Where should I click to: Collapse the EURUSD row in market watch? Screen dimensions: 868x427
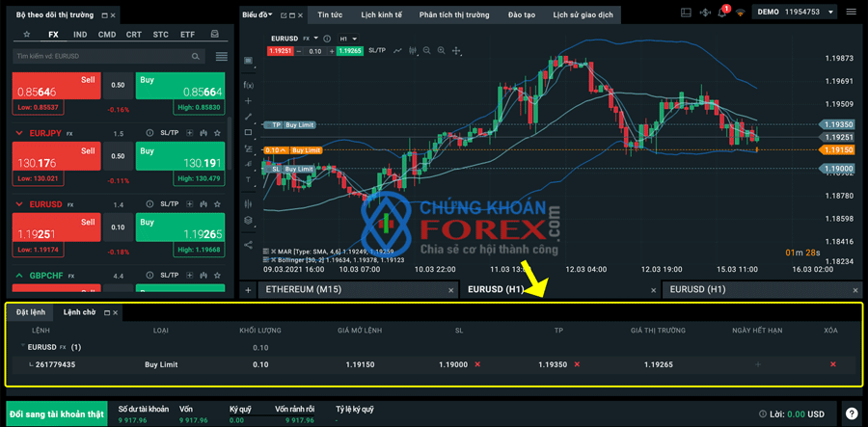click(x=19, y=204)
